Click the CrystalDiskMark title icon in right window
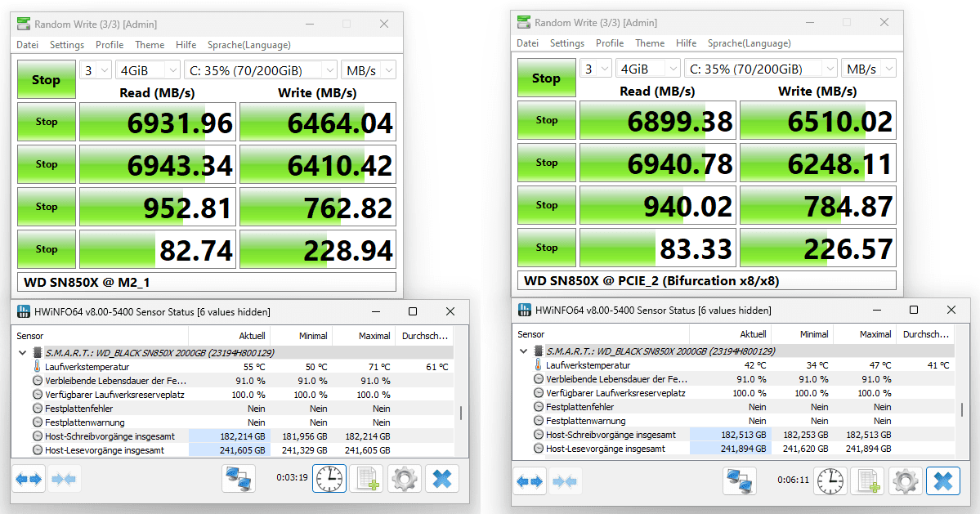The width and height of the screenshot is (980, 514). (524, 23)
